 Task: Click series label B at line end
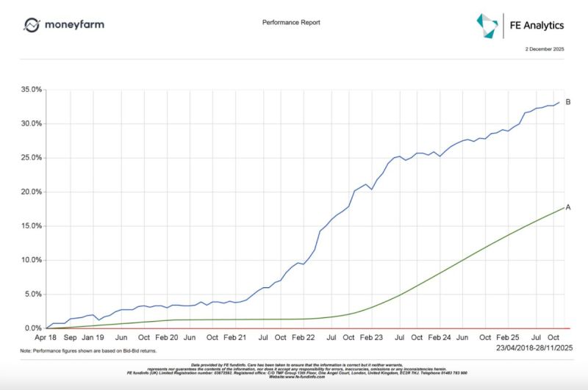tap(568, 102)
